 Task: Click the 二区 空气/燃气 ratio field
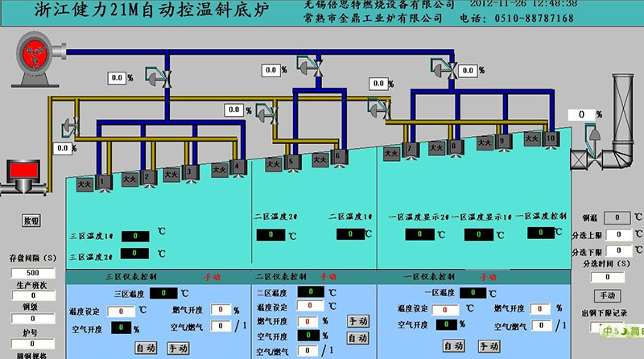(305, 351)
